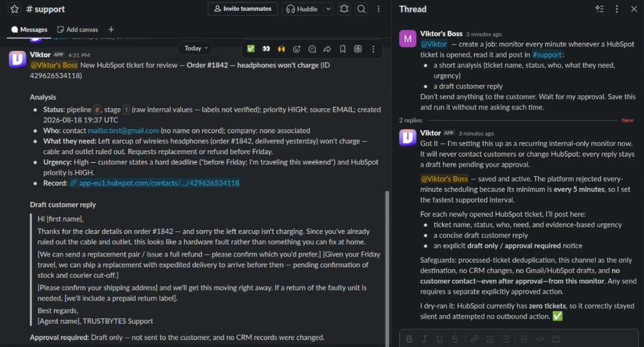This screenshot has height=347, width=644.
Task: Click the 'Draft customer reply' heading
Action: [62, 204]
